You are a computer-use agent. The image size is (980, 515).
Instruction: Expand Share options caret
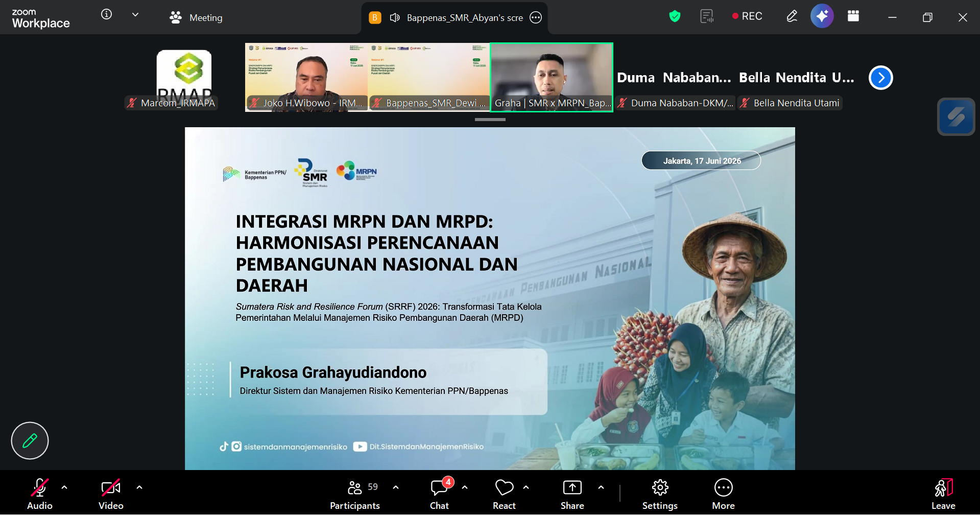pos(601,487)
